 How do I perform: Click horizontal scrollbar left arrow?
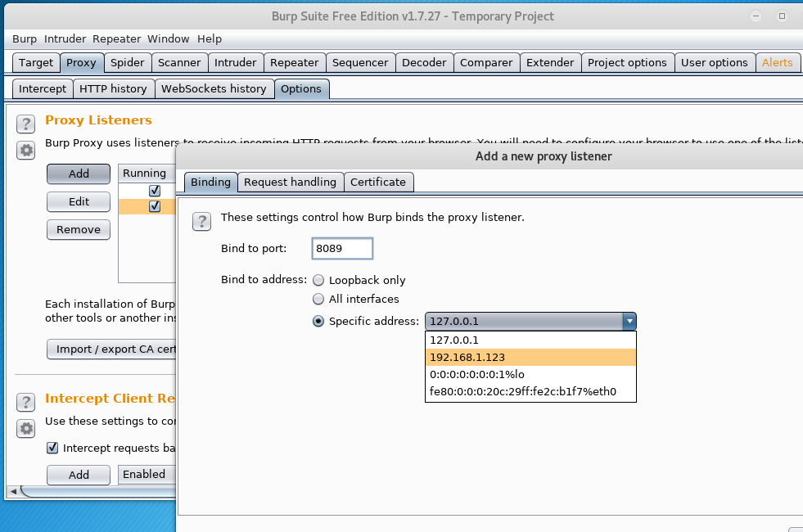(x=13, y=492)
